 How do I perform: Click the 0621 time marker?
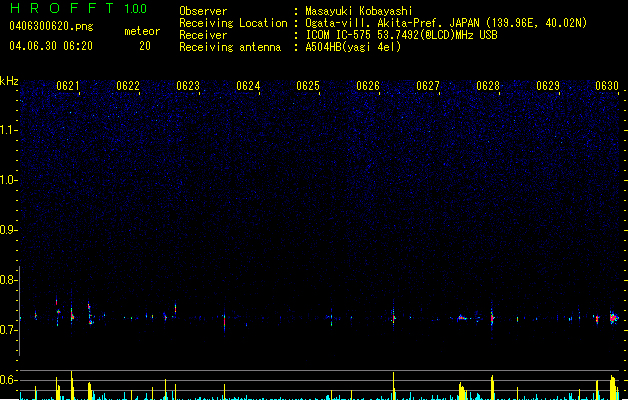67,86
